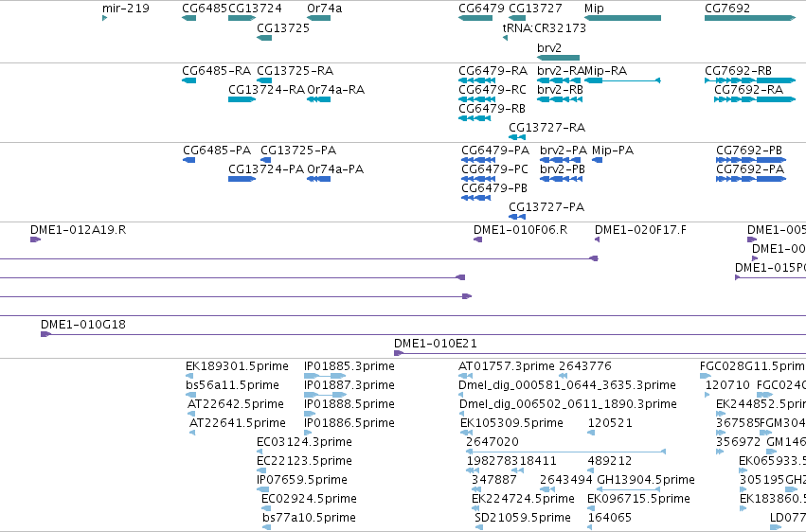Open the CG13727-PA protein label
The width and height of the screenshot is (806, 532).
click(x=546, y=207)
